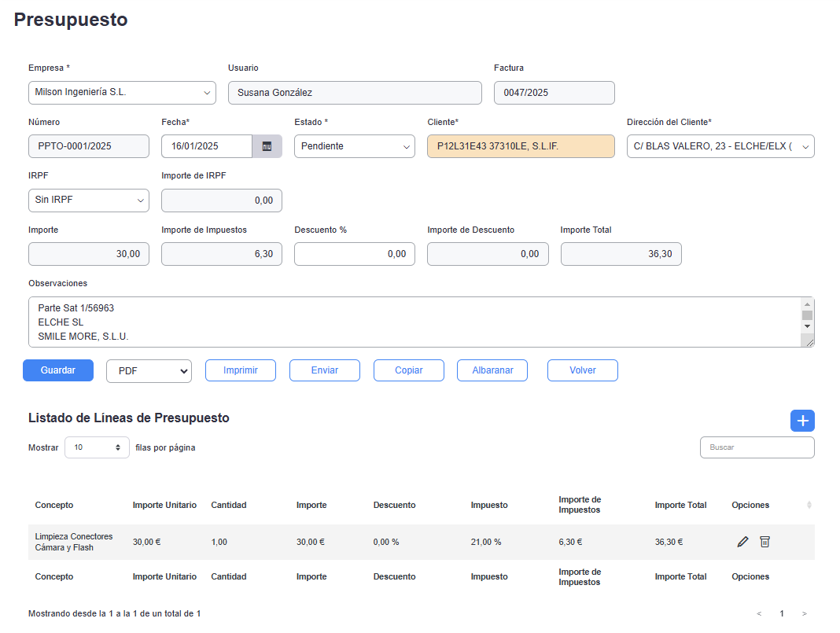Viewport: 840px width, 633px height.
Task: Open the IRPF dropdown
Action: [88, 201]
